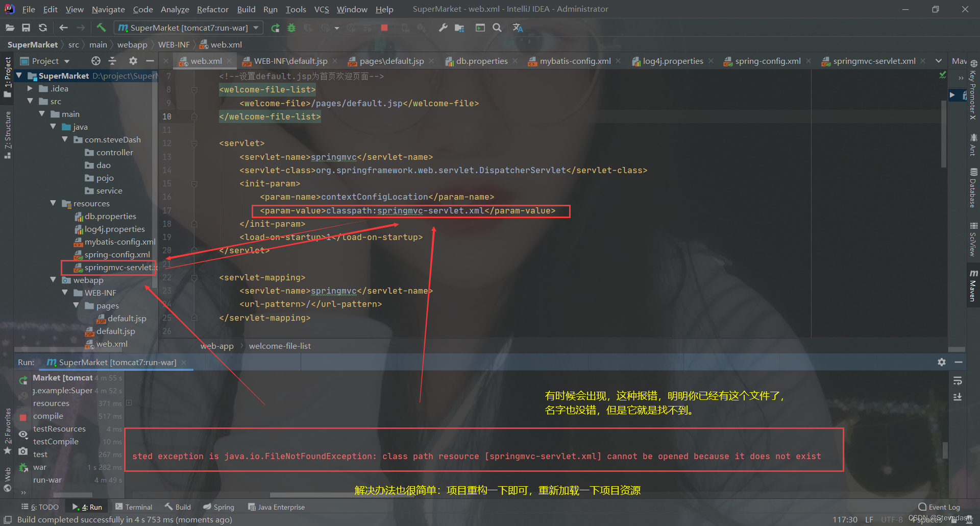
Task: Open the Event Log
Action: (944, 506)
